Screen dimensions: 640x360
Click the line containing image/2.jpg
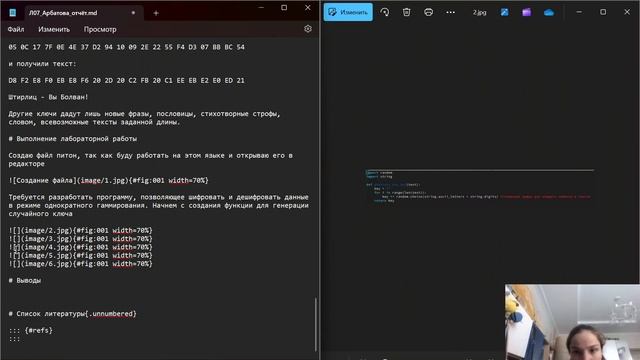coord(80,231)
